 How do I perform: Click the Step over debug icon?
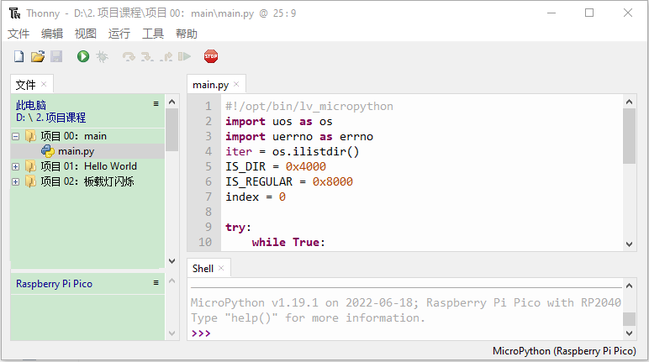click(129, 56)
